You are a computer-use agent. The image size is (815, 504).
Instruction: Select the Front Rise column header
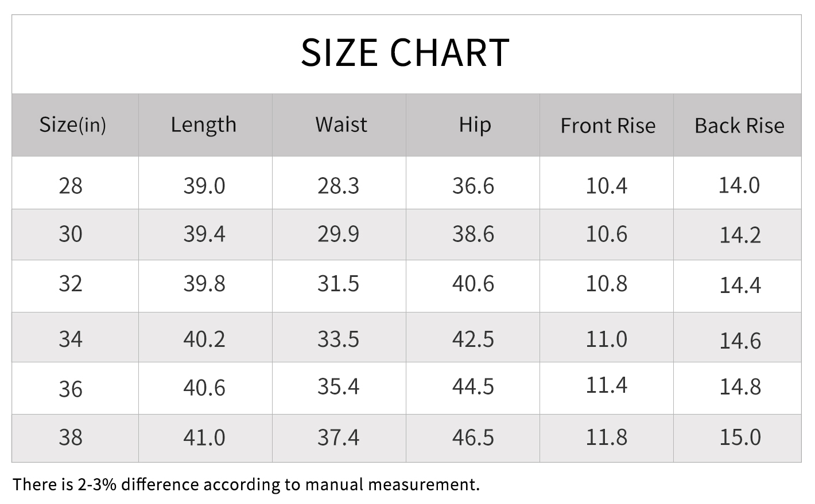608,126
